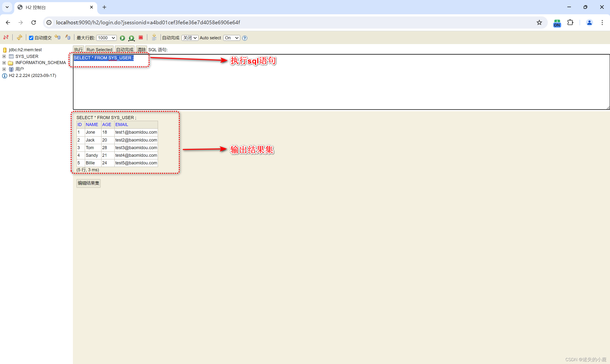610x364 pixels.
Task: Click the cell containing Sandy
Action: 93,155
